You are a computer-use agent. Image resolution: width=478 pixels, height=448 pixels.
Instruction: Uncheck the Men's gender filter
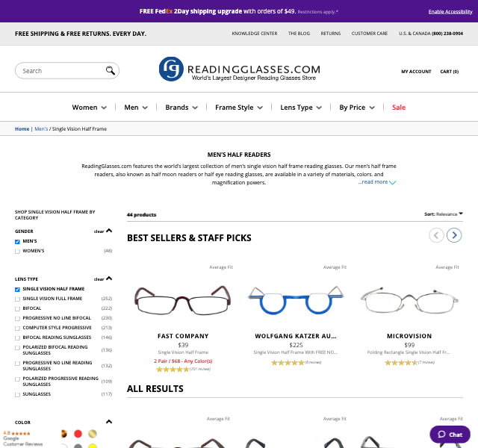[x=17, y=242]
